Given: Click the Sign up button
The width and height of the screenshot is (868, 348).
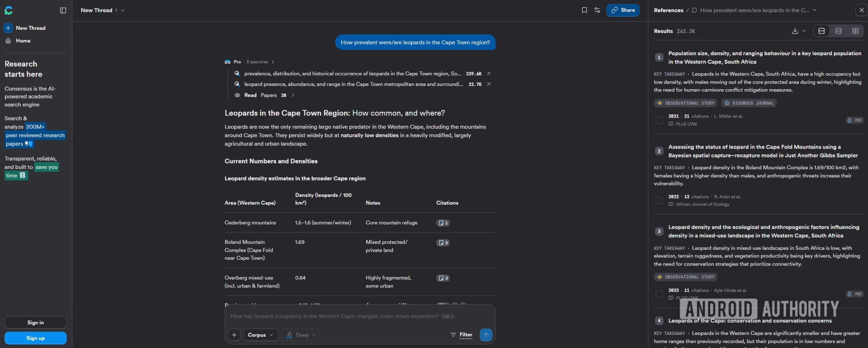Looking at the screenshot, I should click(x=36, y=338).
